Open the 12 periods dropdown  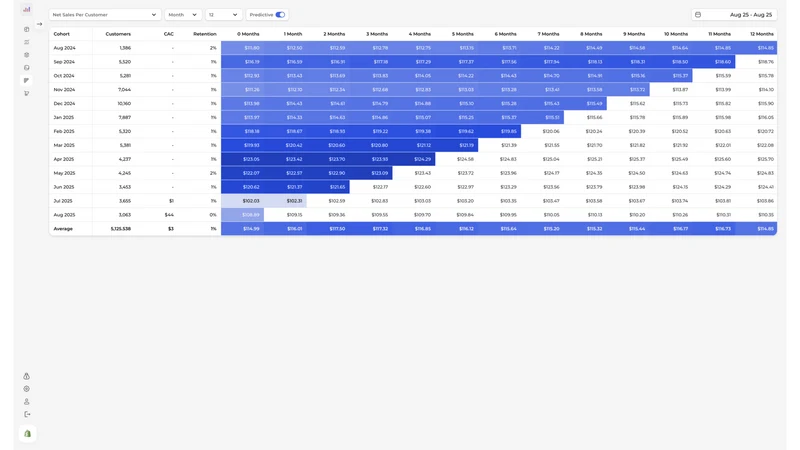[x=223, y=15]
